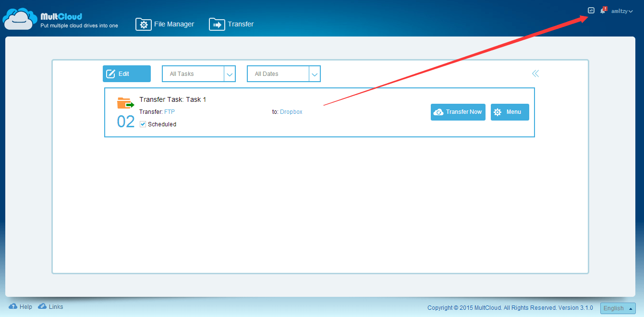Click the MultCloud cloud logo
The height and width of the screenshot is (317, 644).
coord(19,18)
